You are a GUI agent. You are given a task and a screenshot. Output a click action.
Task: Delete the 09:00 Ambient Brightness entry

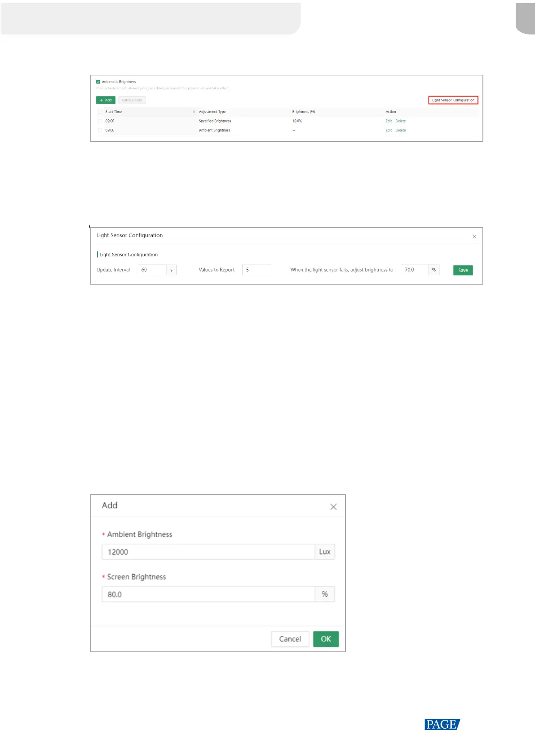coord(400,130)
